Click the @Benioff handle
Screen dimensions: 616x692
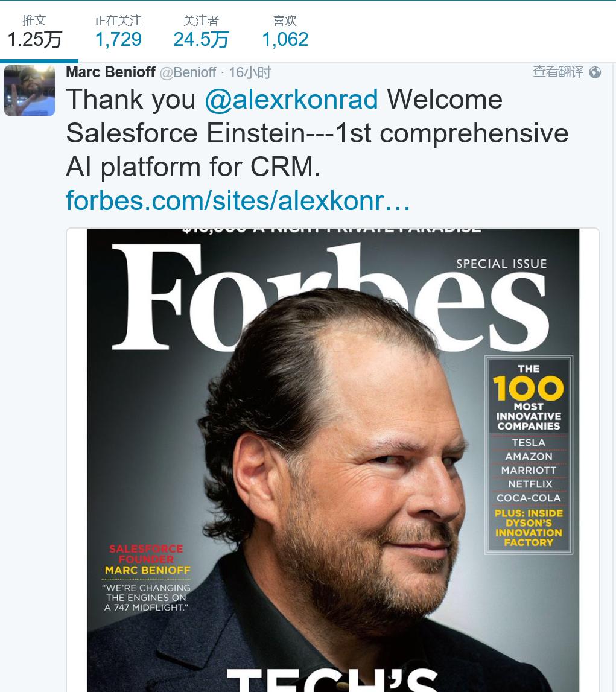point(187,72)
